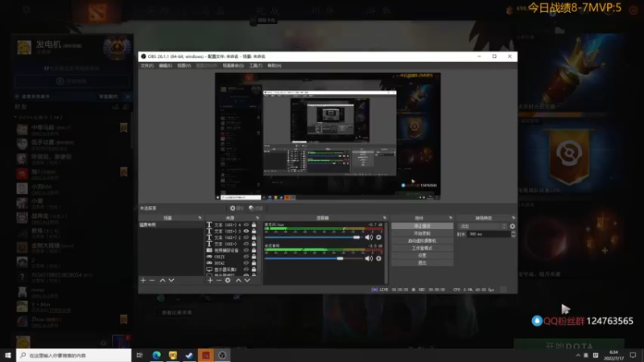This screenshot has height=362, width=644.
Task: Open 编辑(E) menu in OBS
Action: (165, 66)
